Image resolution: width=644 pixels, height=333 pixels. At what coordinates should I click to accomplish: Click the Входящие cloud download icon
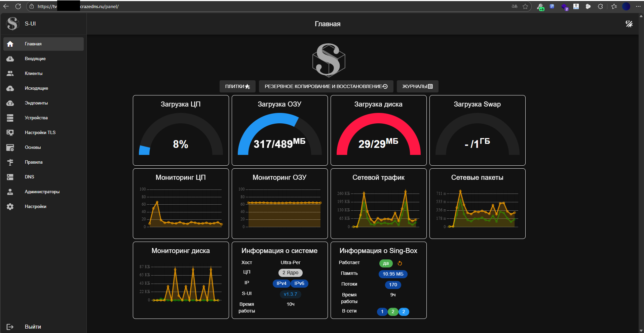(10, 59)
